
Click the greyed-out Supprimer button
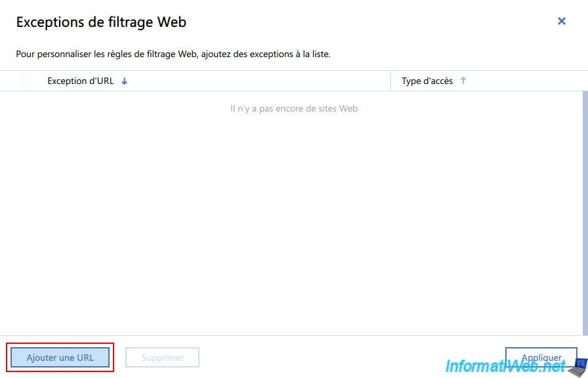click(162, 358)
